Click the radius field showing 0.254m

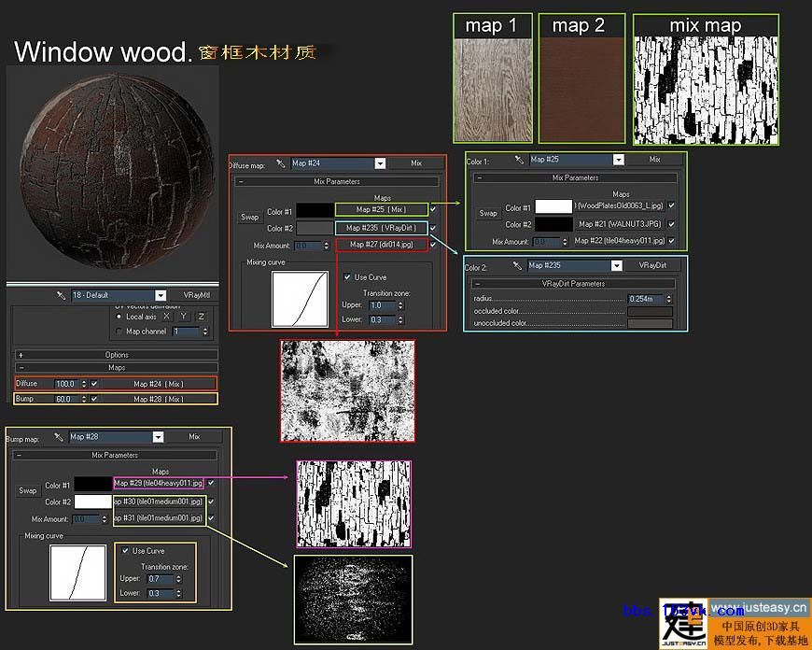pyautogui.click(x=646, y=299)
